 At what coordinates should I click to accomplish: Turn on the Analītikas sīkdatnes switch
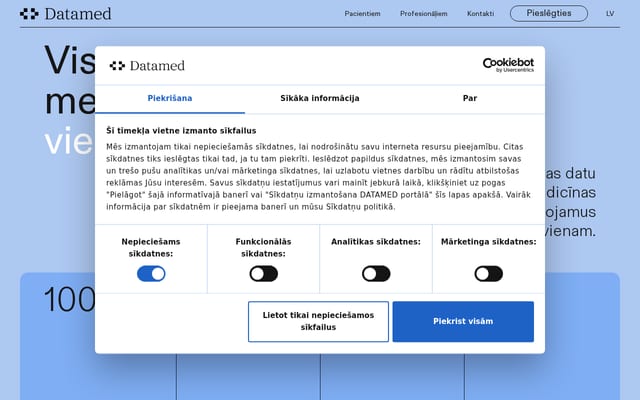click(376, 273)
